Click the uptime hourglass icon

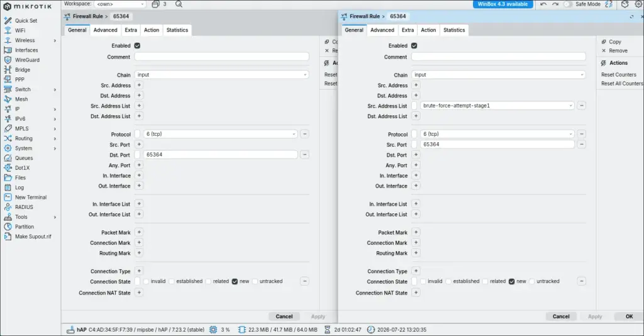[x=327, y=330]
